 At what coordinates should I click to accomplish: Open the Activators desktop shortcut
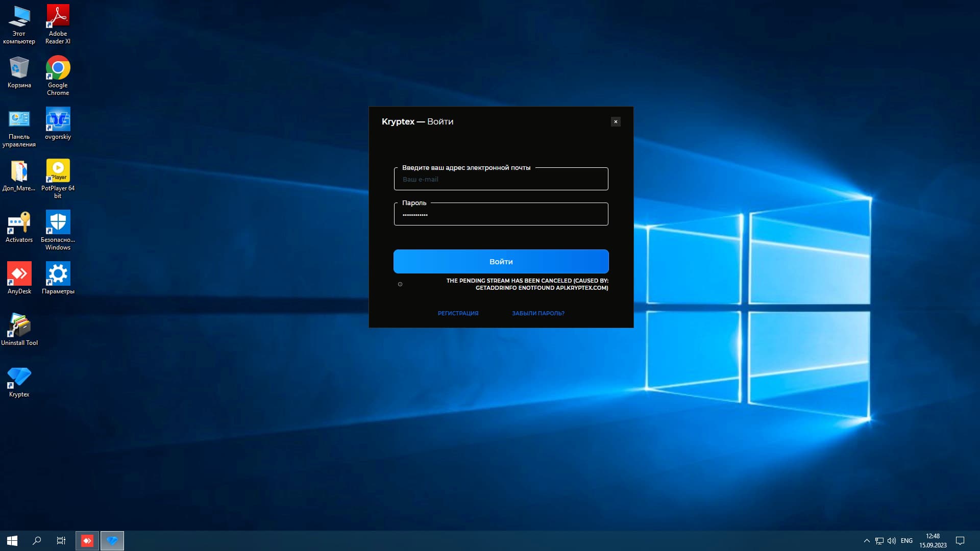tap(19, 227)
